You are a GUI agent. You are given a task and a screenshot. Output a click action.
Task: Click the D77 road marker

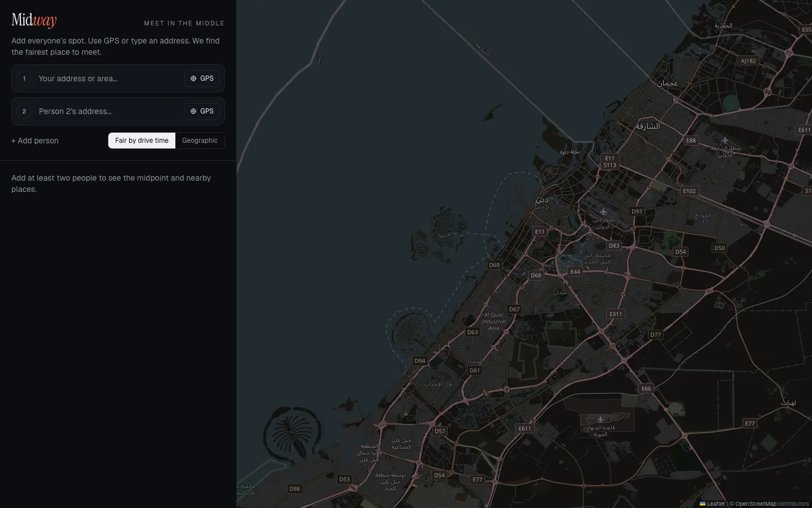click(x=655, y=335)
